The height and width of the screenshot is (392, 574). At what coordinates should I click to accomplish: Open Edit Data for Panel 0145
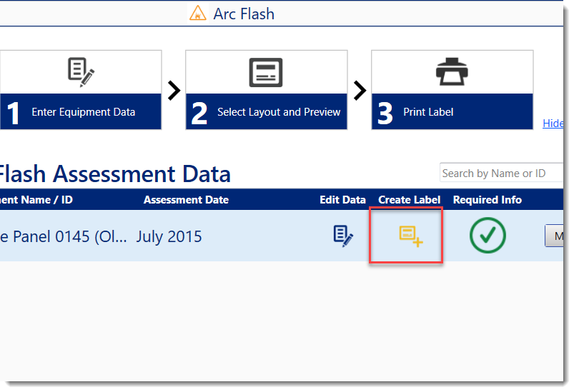pyautogui.click(x=343, y=236)
